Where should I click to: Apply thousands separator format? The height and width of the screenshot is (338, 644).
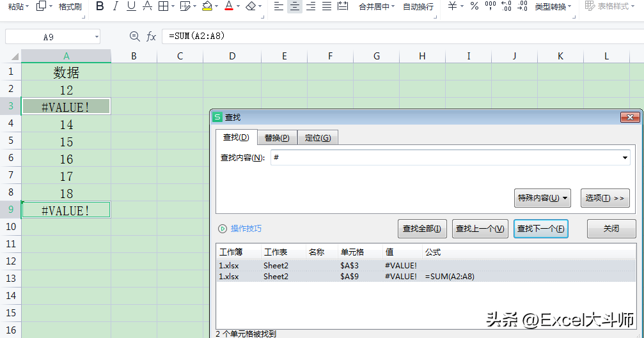coord(491,6)
